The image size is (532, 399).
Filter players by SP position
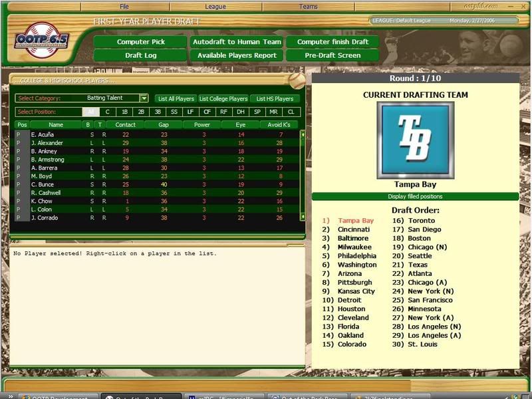click(257, 112)
